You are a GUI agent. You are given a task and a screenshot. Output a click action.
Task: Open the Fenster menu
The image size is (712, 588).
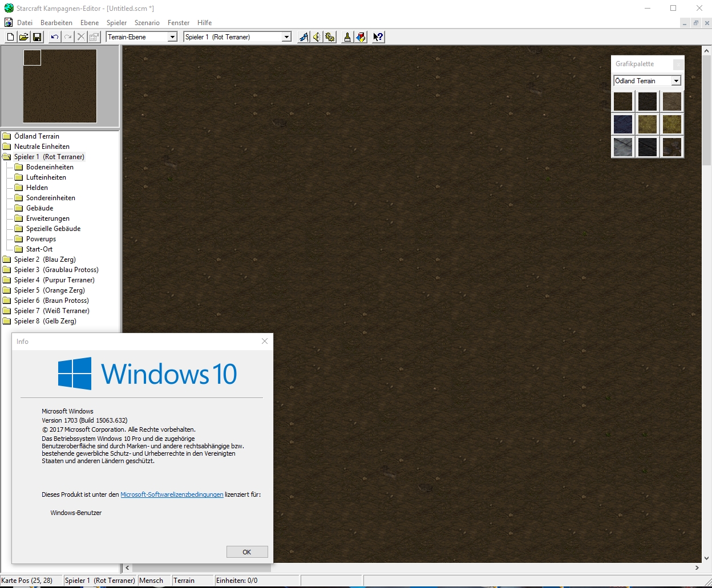(x=179, y=23)
